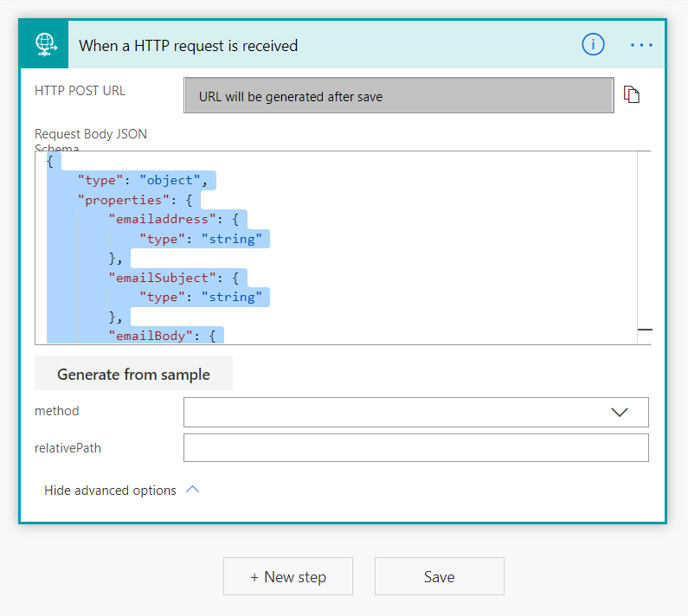Open the trigger's ellipsis options menu
This screenshot has height=616, width=688.
click(641, 45)
